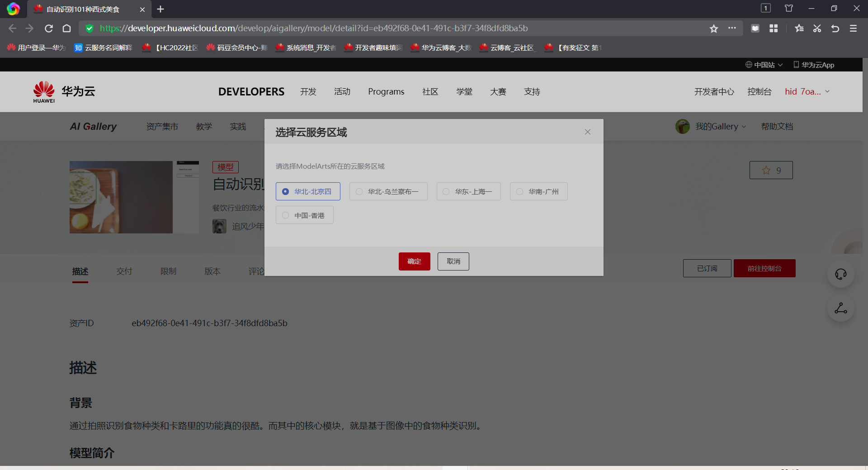The width and height of the screenshot is (868, 470).
Task: Open the 大赛 menu
Action: [498, 91]
